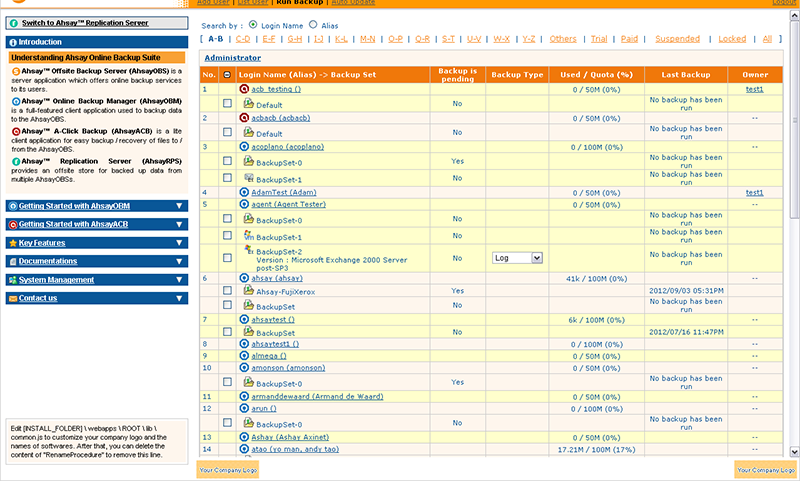This screenshot has height=481, width=800.
Task: Select the Alias search radio button
Action: pos(313,24)
